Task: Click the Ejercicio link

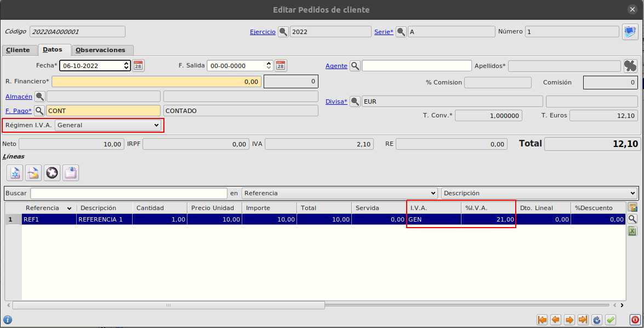Action: (x=263, y=32)
